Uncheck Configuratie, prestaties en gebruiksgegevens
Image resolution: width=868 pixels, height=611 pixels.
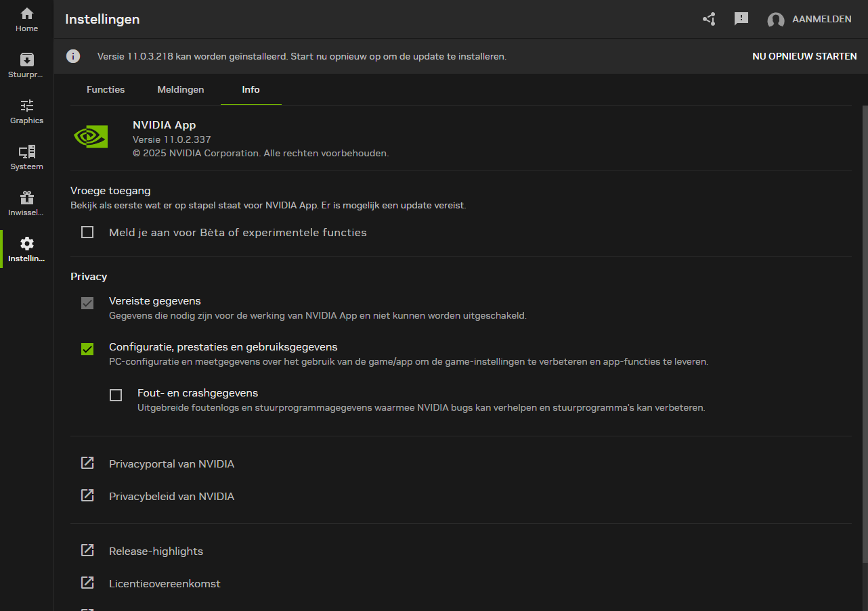87,349
